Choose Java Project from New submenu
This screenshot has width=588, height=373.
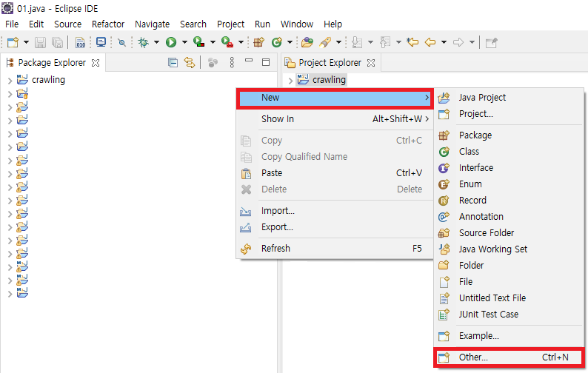tap(509, 98)
